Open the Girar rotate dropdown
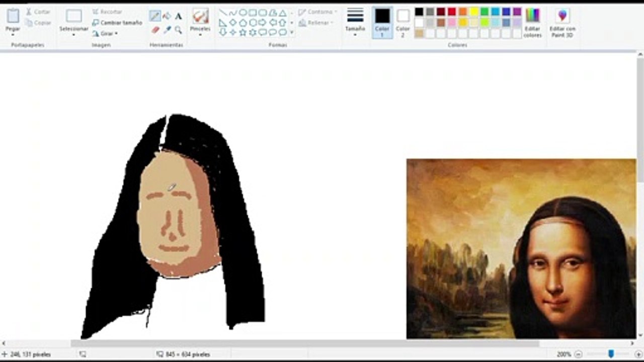644x362 pixels. click(x=105, y=34)
